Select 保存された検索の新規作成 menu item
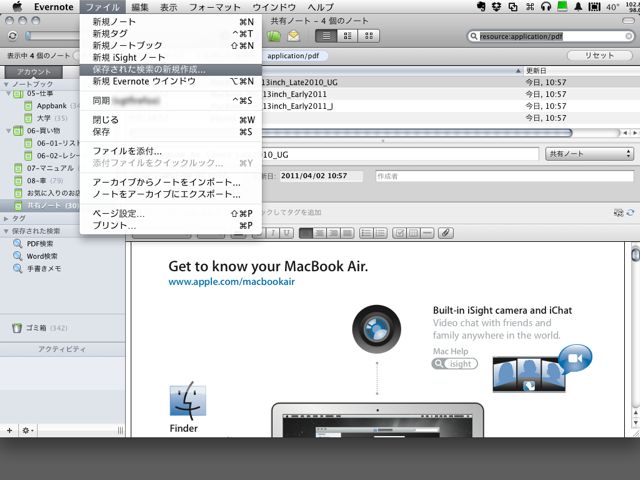This screenshot has height=480, width=640. (171, 69)
